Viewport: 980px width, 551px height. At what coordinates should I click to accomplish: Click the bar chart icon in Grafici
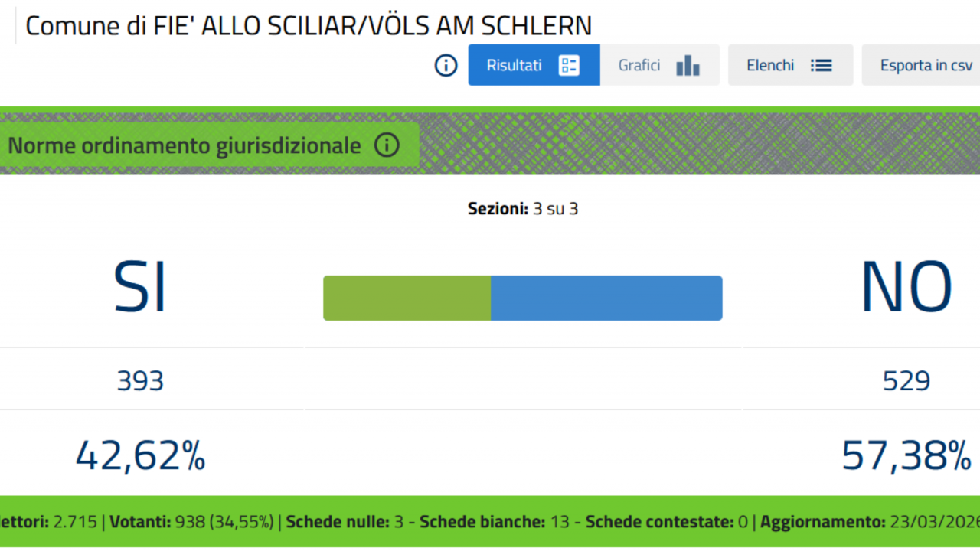tap(688, 65)
